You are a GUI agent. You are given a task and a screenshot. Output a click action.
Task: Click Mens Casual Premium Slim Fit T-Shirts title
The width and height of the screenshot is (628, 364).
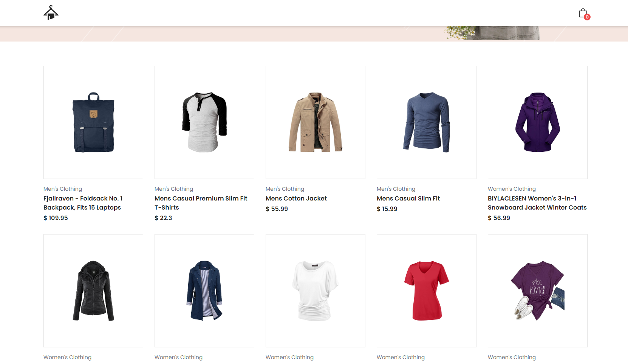(201, 203)
